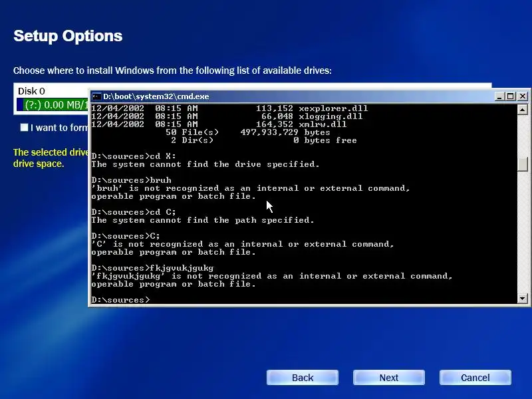Screen dimensions: 532x399
Task: Cancel the Windows setup
Action: (475, 378)
